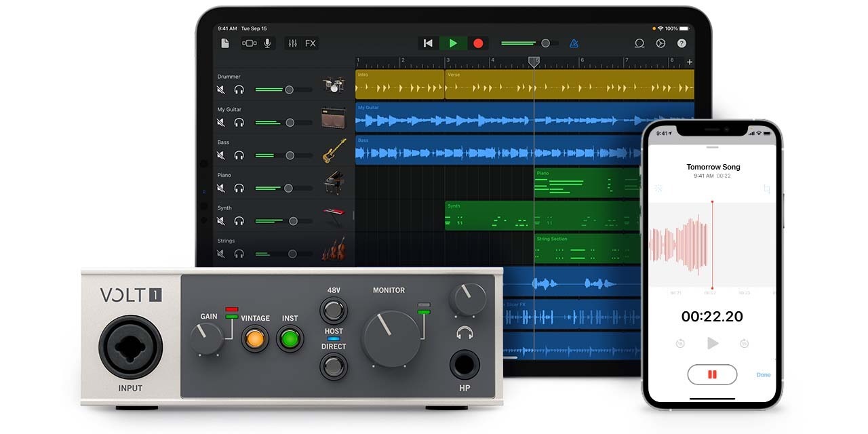The width and height of the screenshot is (868, 434).
Task: Open the Loop Browser in GarageBand
Action: pyautogui.click(x=639, y=43)
